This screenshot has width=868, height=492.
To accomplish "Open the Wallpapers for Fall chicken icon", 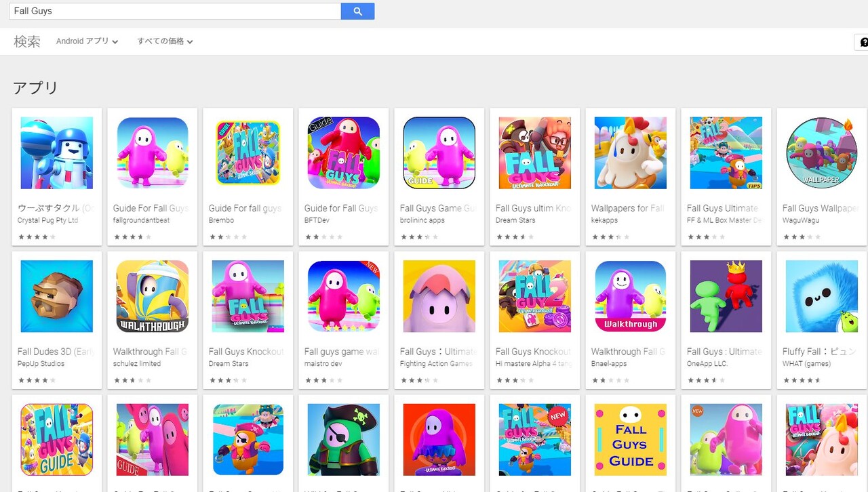I will pos(630,152).
